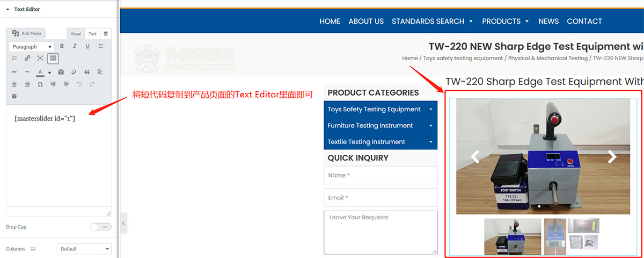The image size is (644, 258).
Task: Open HOME in the navigation menu
Action: [x=330, y=21]
